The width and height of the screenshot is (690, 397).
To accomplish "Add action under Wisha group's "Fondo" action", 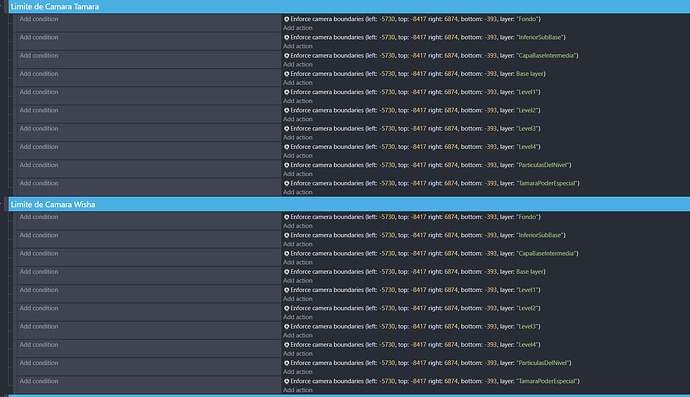I will (298, 226).
